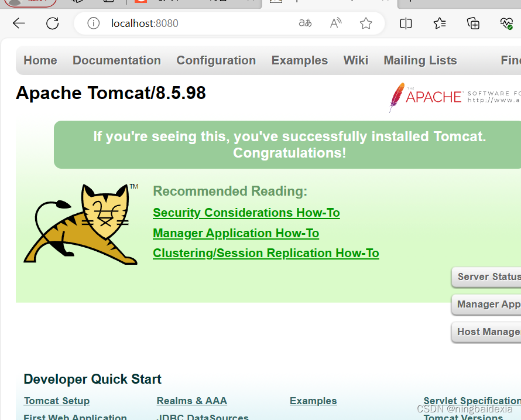The width and height of the screenshot is (521, 420).
Task: Open the favorites list icon
Action: point(440,23)
